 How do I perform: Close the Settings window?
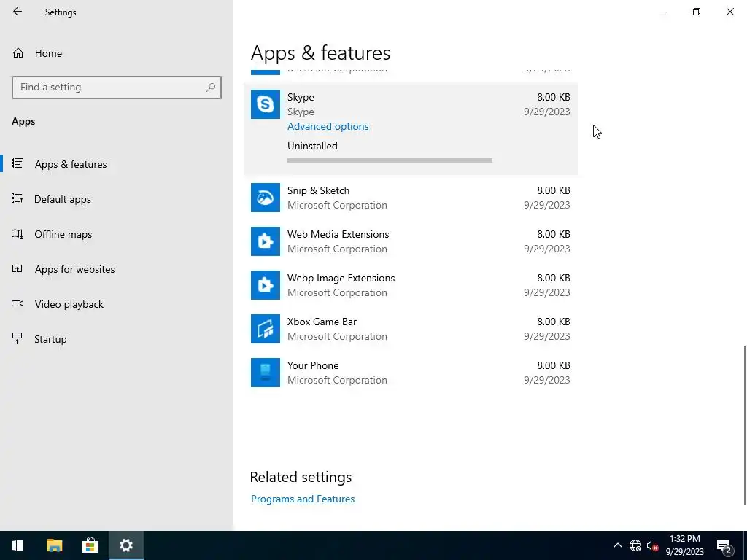[x=729, y=12]
